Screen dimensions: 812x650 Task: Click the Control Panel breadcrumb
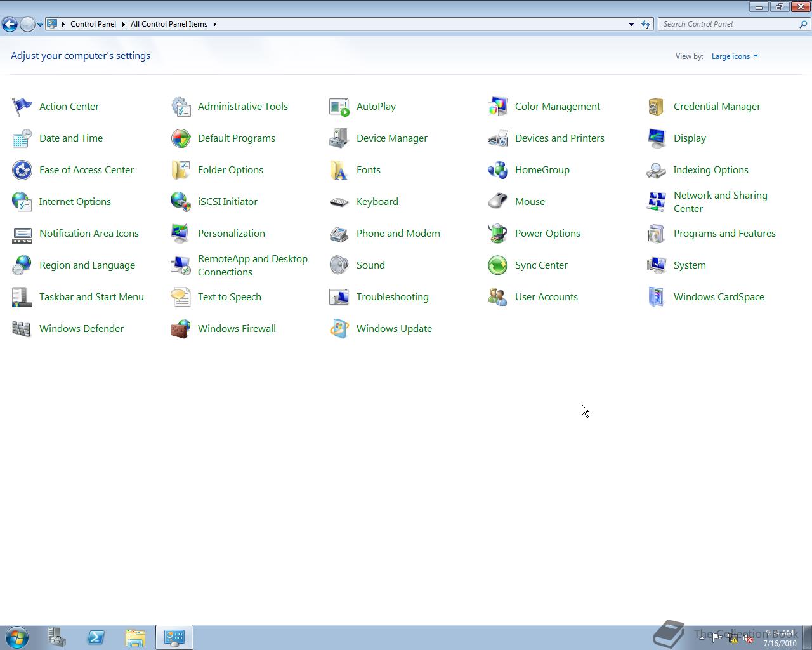[93, 24]
